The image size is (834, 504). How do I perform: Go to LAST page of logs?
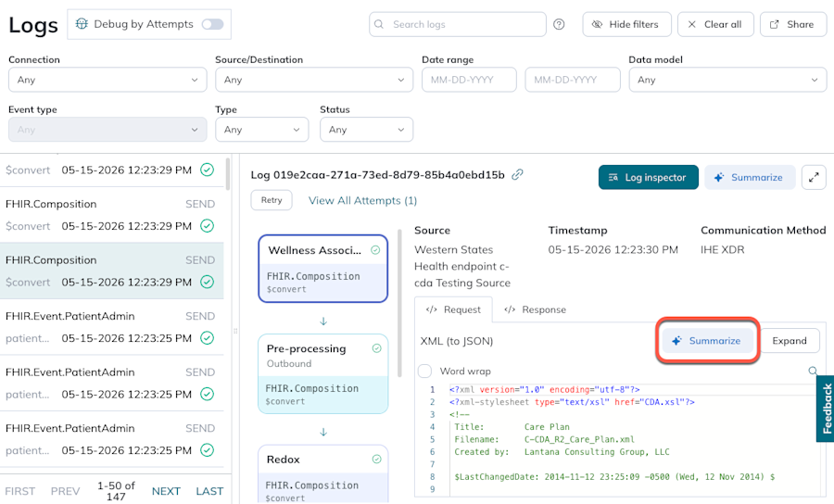[209, 491]
